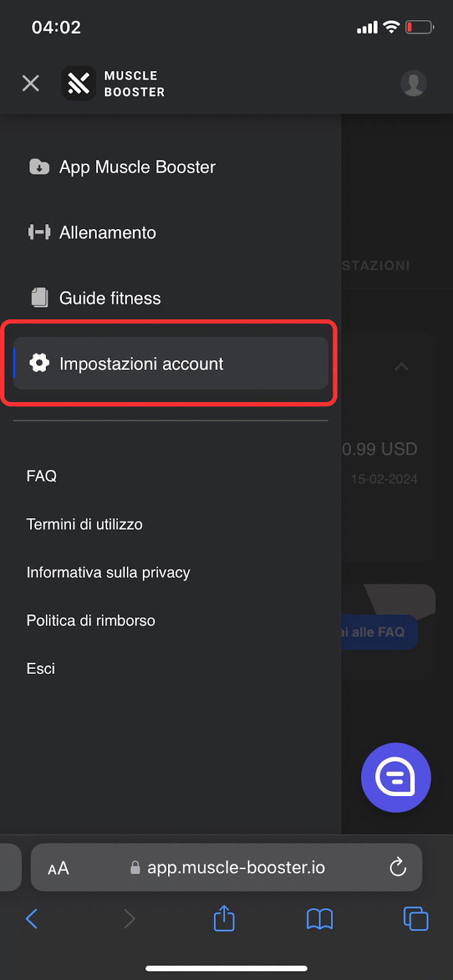This screenshot has height=980, width=453.
Task: Reload page with the refresh icon
Action: 398,867
